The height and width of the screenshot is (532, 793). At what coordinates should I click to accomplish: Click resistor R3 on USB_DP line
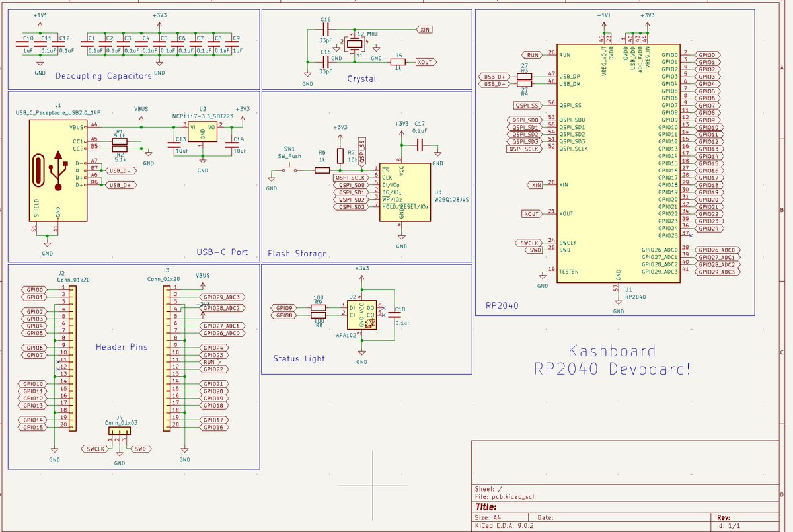[525, 77]
